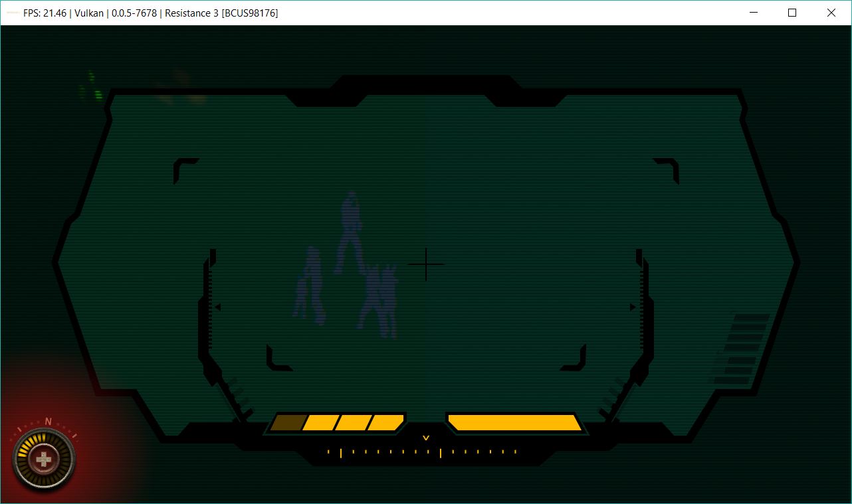Click the yellow tick compass strip at bottom
852x504 pixels.
click(x=422, y=453)
